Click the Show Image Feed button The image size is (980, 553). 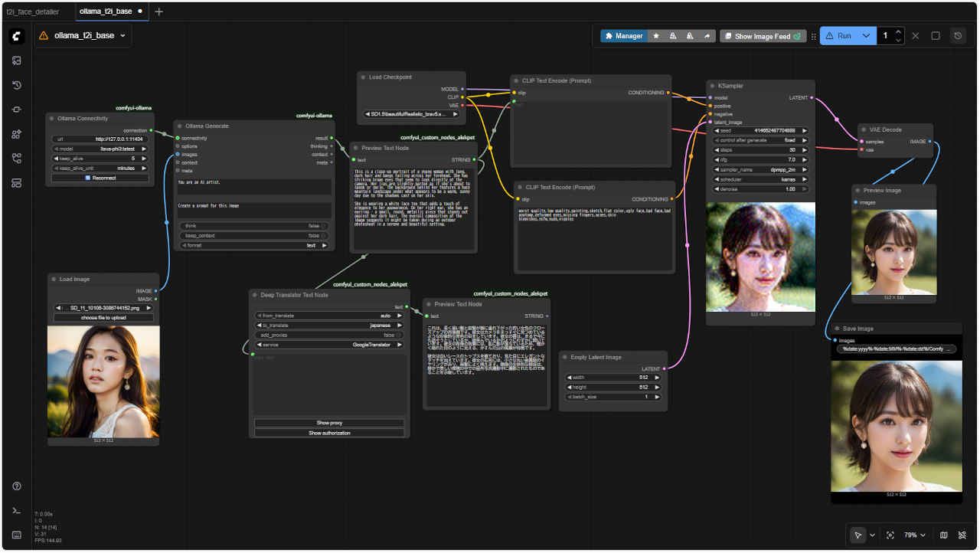tap(763, 36)
